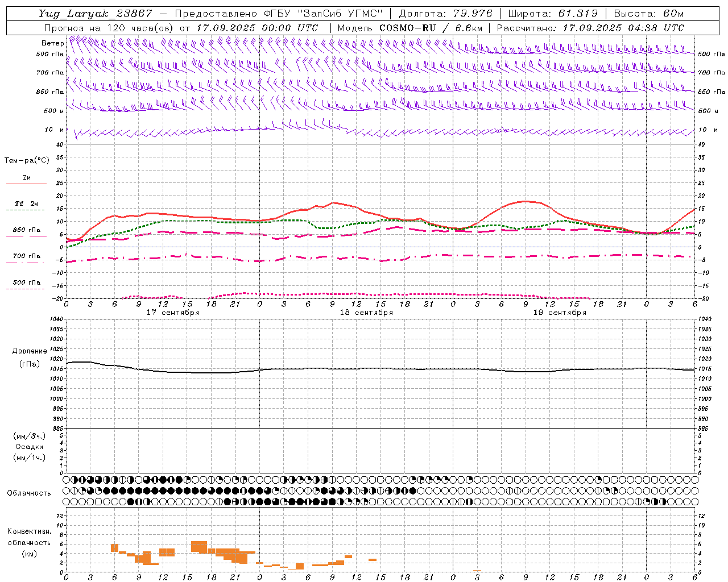Click the (гПа) unit label under Давление
The width and height of the screenshot is (728, 582).
point(30,364)
